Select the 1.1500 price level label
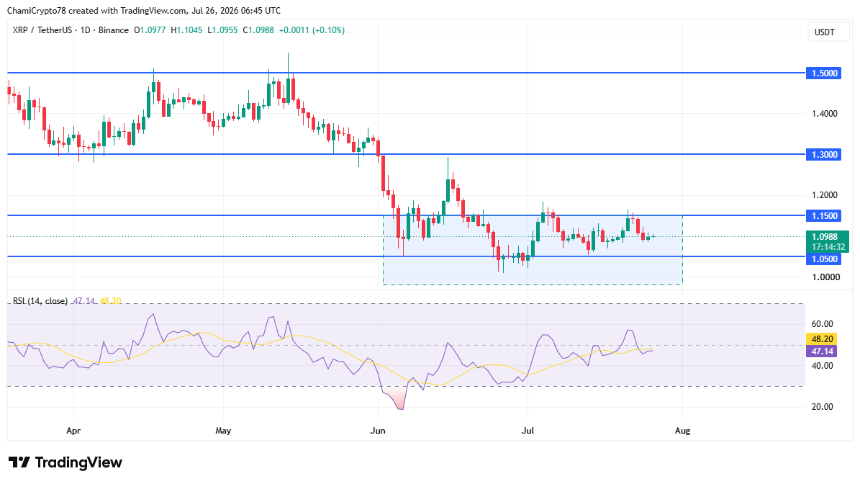 823,216
